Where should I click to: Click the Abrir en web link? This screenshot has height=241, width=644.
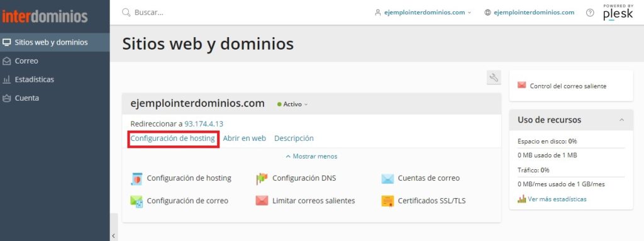point(245,138)
